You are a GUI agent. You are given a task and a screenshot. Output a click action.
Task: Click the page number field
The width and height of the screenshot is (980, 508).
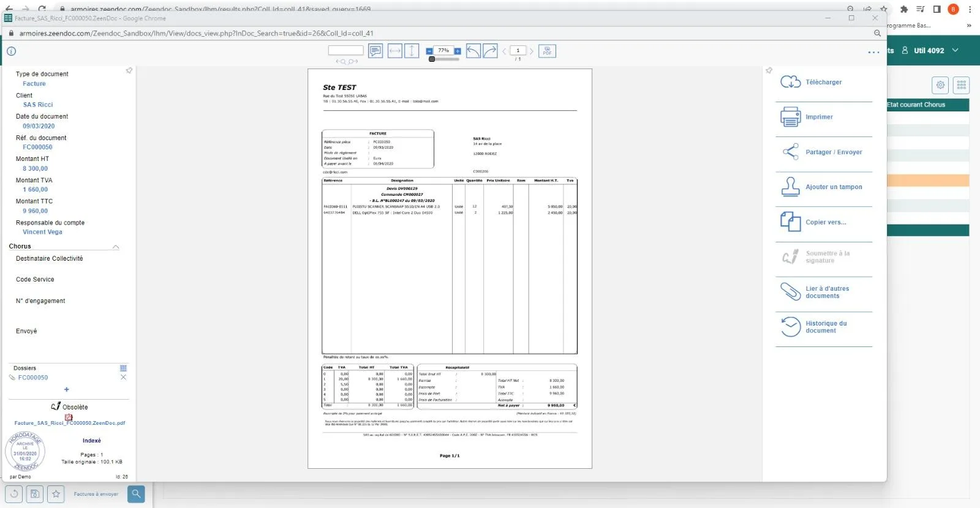[518, 51]
